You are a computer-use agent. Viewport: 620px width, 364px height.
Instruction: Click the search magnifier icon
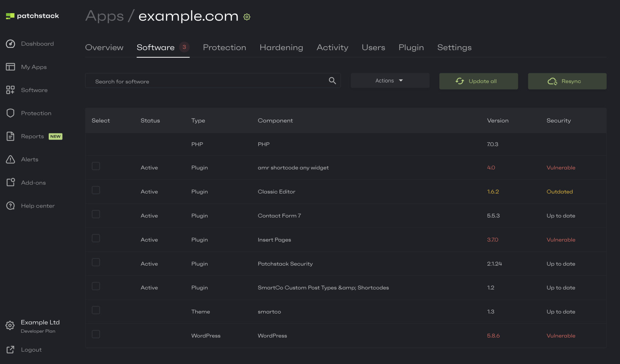pyautogui.click(x=332, y=81)
